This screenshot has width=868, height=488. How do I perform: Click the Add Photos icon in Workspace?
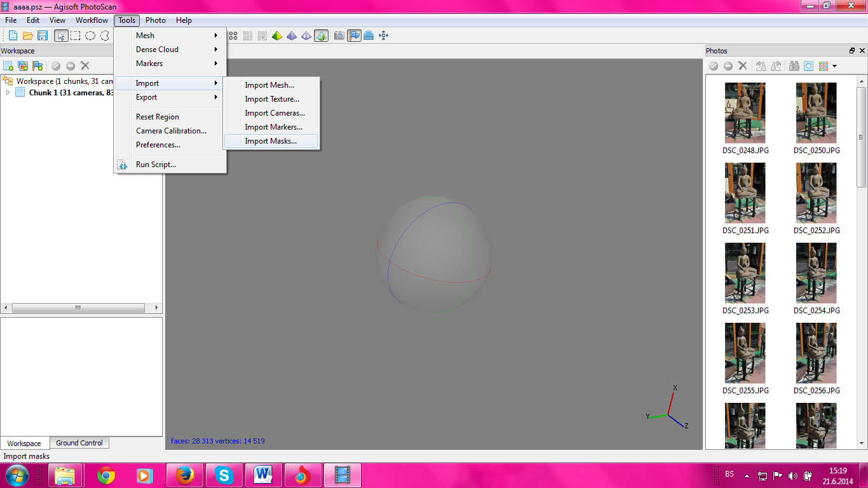coord(23,65)
